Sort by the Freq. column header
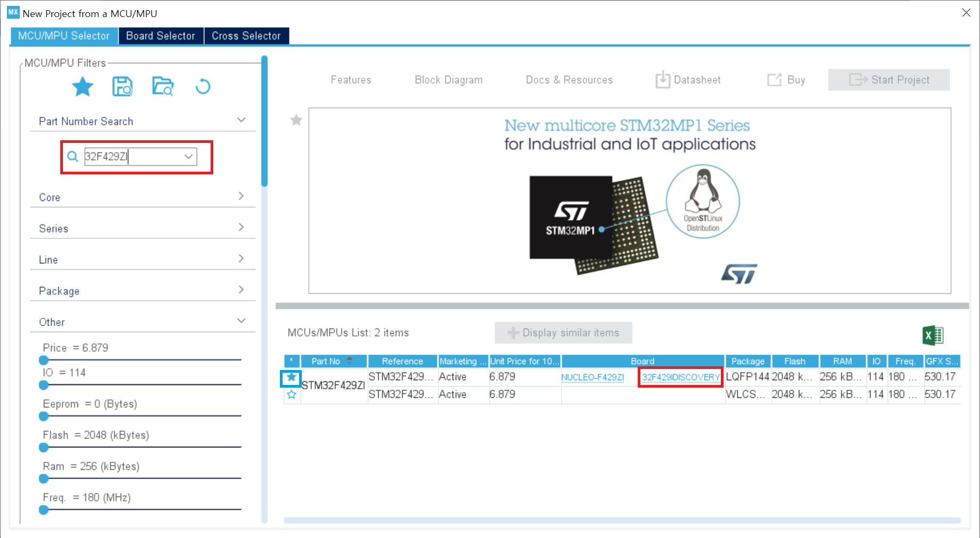Viewport: 980px width, 538px height. (x=905, y=361)
